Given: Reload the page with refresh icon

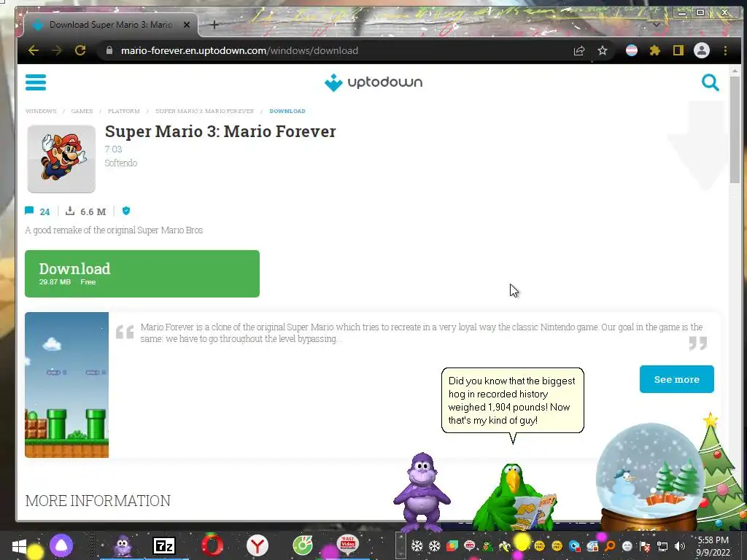Looking at the screenshot, I should click(80, 50).
